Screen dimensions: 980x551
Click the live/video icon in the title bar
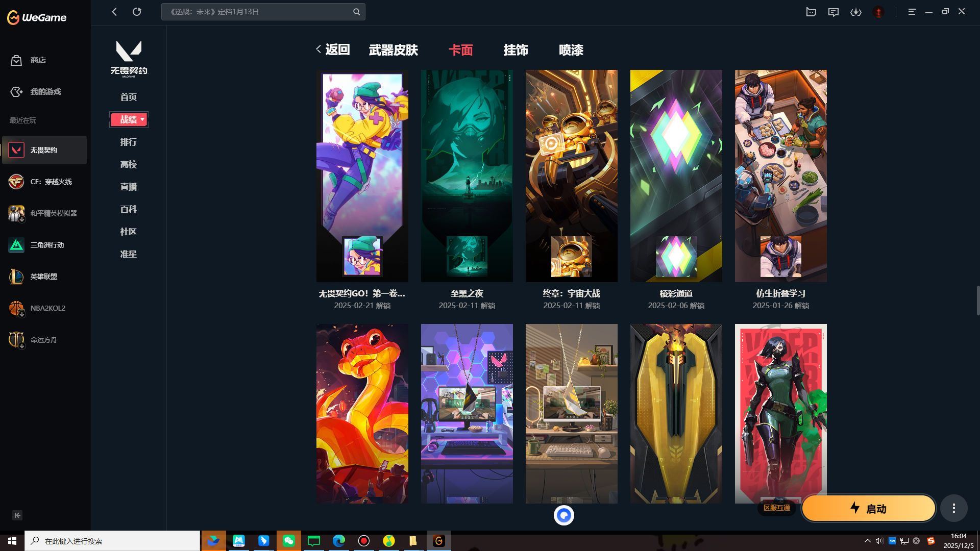coord(811,12)
